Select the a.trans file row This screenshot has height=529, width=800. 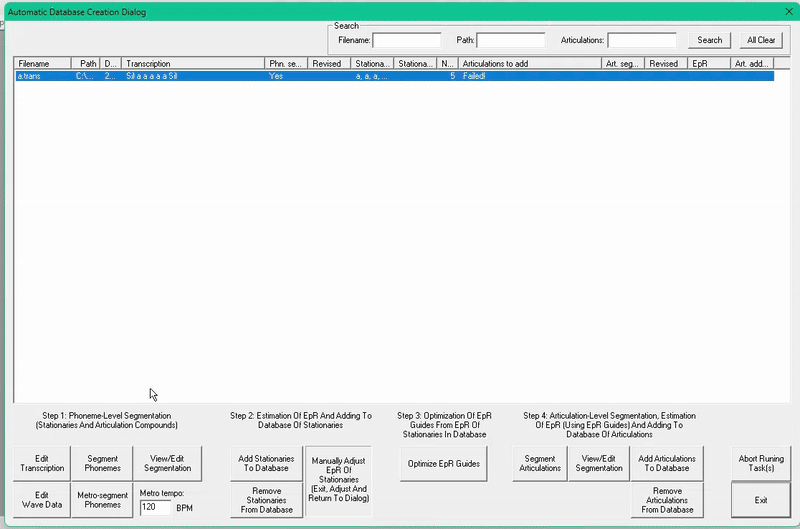[300, 76]
